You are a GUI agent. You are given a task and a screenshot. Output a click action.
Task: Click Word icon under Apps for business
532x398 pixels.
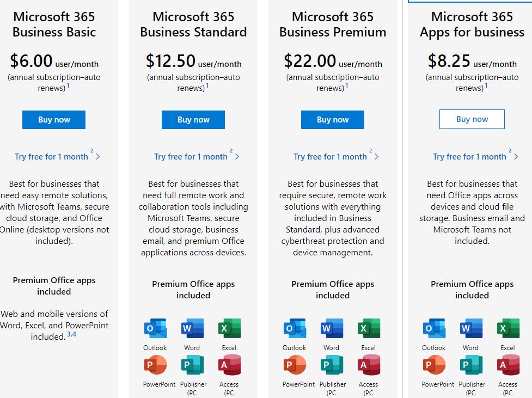pyautogui.click(x=471, y=329)
